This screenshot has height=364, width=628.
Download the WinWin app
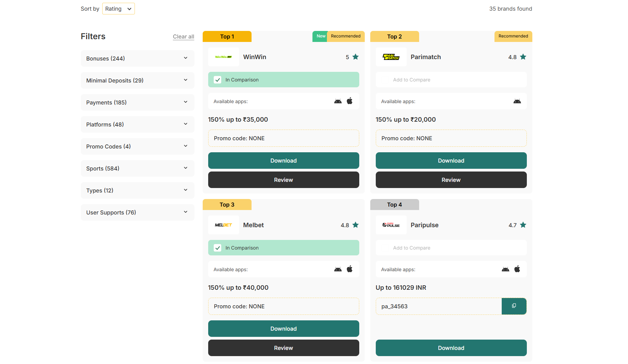[x=284, y=161]
